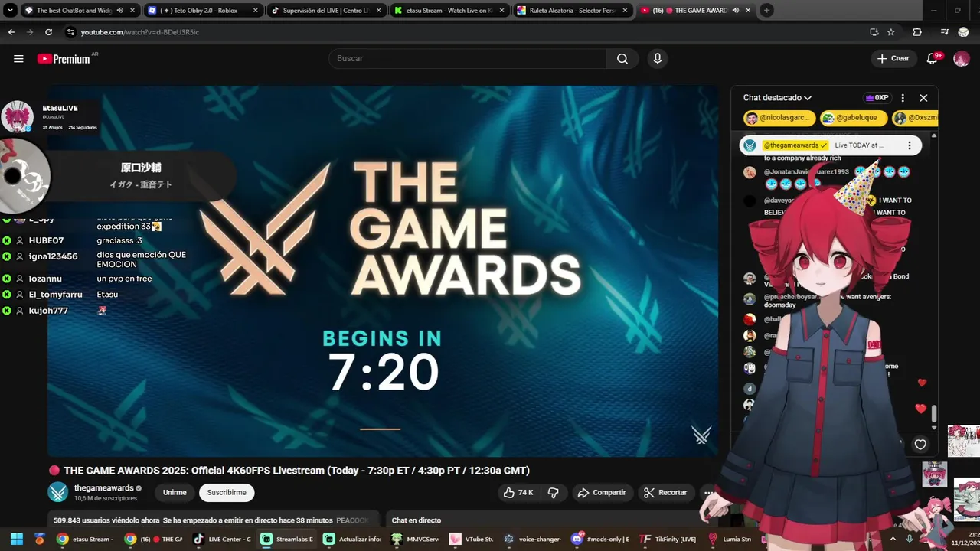Open Discord #mods-only from the taskbar
Screen dimensions: 980x551
click(x=601, y=539)
